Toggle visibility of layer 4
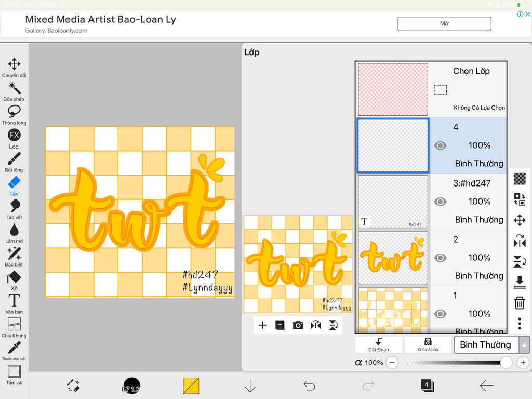532x399 pixels. 440,145
